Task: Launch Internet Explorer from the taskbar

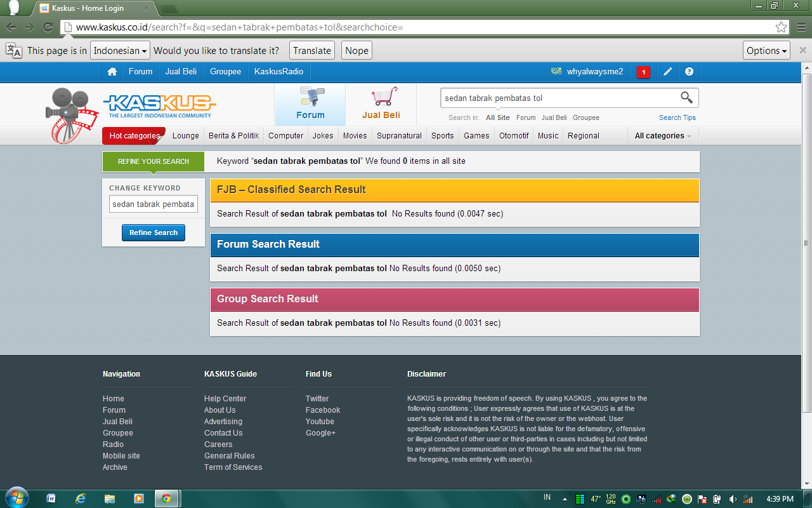Action: [81, 498]
